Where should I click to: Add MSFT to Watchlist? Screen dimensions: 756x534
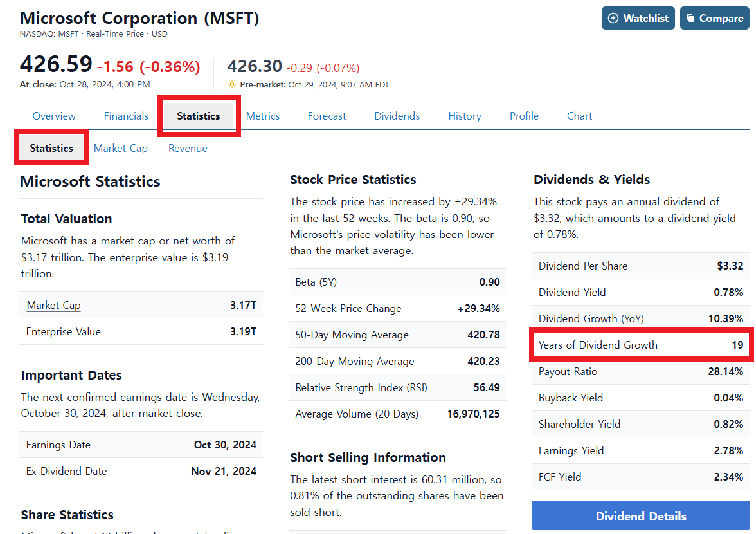coord(638,18)
